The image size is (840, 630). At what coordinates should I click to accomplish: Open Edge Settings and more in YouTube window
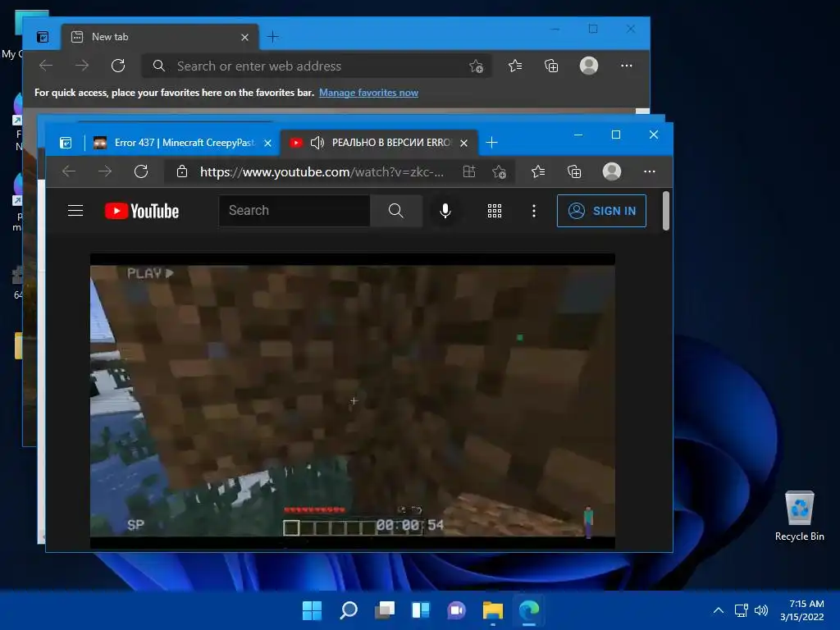(650, 171)
